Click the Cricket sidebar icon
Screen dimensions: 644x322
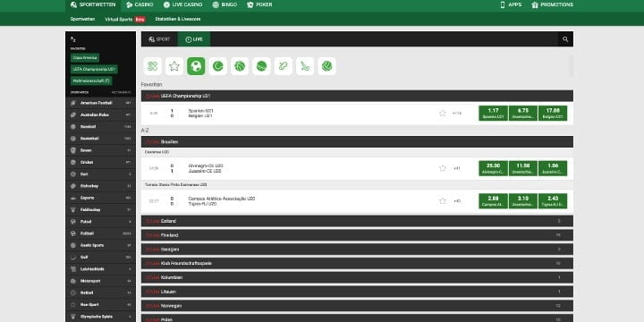coord(73,162)
